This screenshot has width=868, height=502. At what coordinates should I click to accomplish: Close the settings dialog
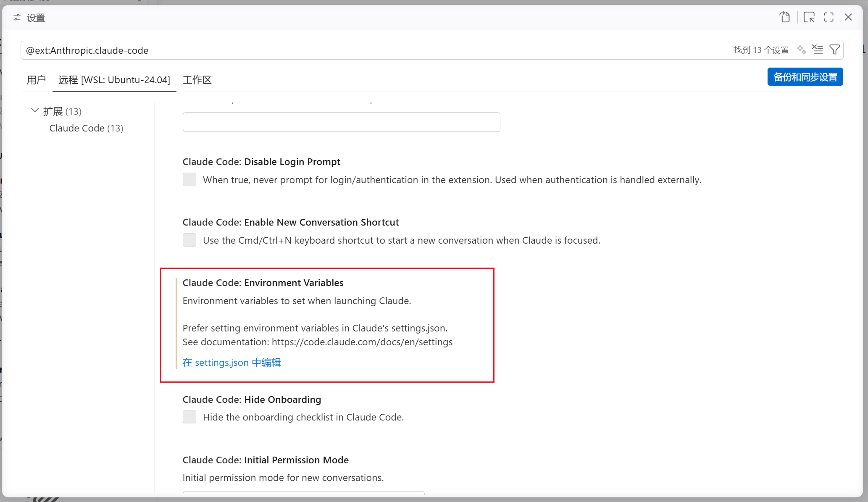pyautogui.click(x=848, y=17)
